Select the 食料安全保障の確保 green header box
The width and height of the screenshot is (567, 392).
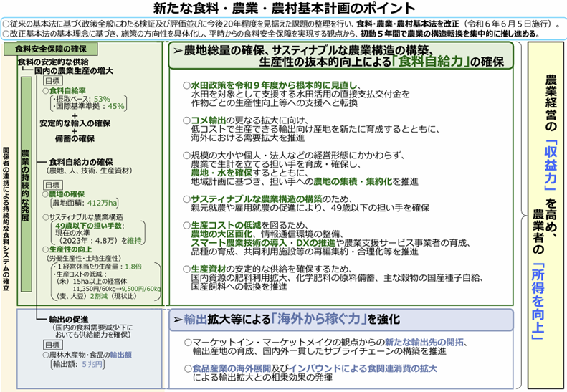pyautogui.click(x=44, y=49)
